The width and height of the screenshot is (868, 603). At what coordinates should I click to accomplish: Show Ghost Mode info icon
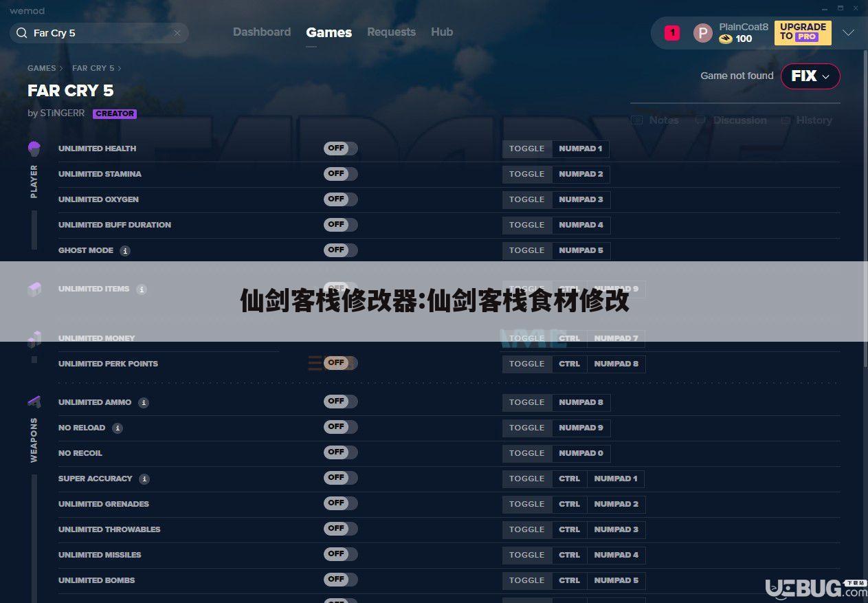(125, 251)
